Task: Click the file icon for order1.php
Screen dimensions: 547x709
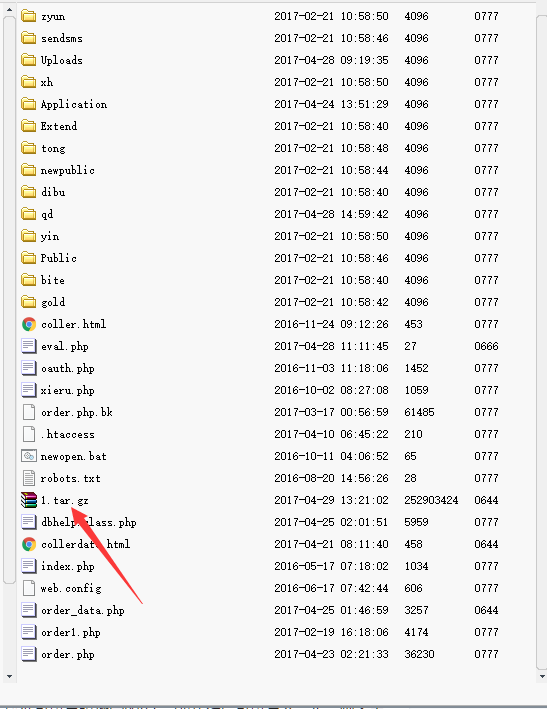Action: coord(29,632)
